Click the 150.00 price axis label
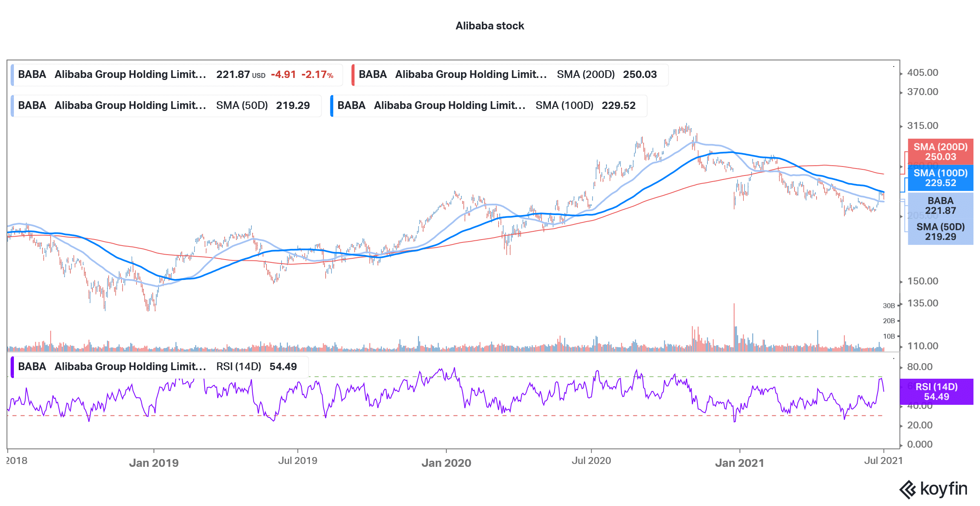980x506 pixels. tap(922, 281)
